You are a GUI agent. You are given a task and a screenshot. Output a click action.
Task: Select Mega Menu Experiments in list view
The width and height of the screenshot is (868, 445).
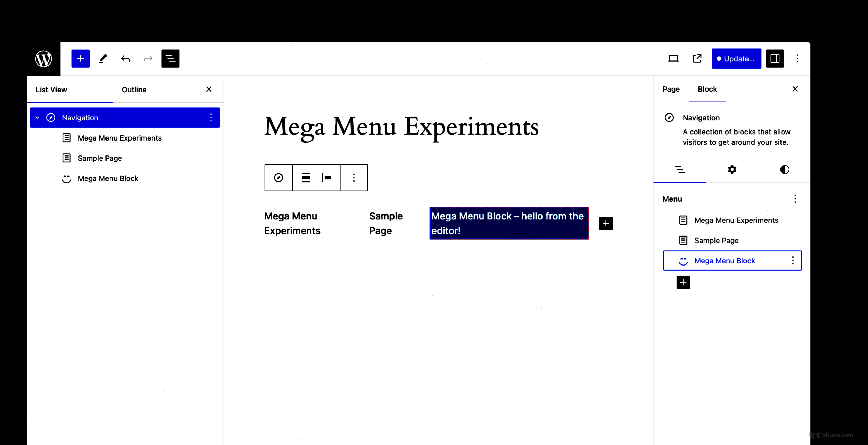click(x=119, y=137)
